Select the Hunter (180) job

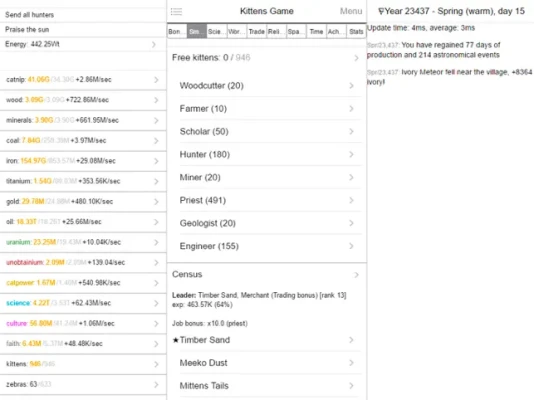(267, 155)
